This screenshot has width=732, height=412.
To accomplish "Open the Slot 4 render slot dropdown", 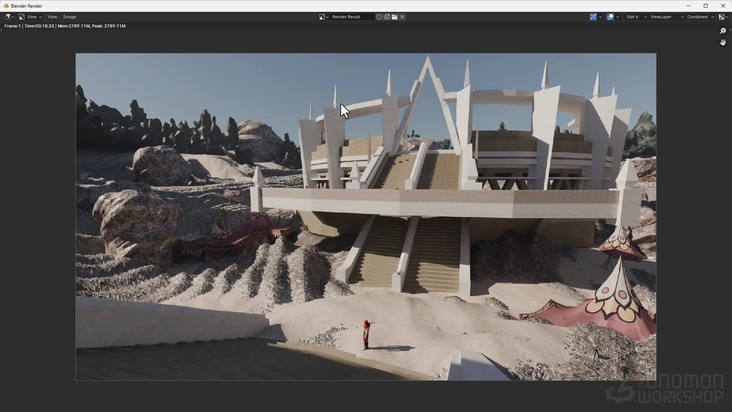I will [635, 17].
